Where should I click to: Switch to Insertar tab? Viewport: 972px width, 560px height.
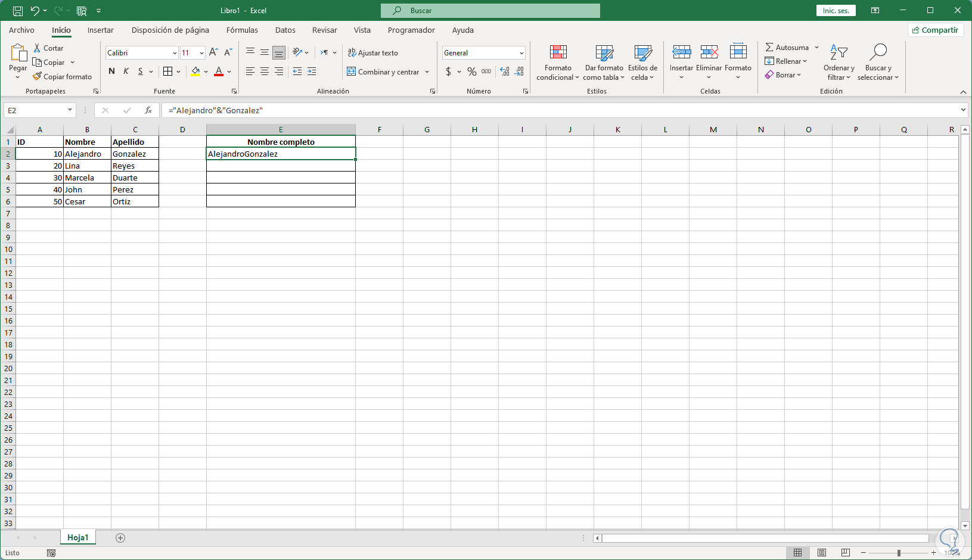[x=101, y=30]
